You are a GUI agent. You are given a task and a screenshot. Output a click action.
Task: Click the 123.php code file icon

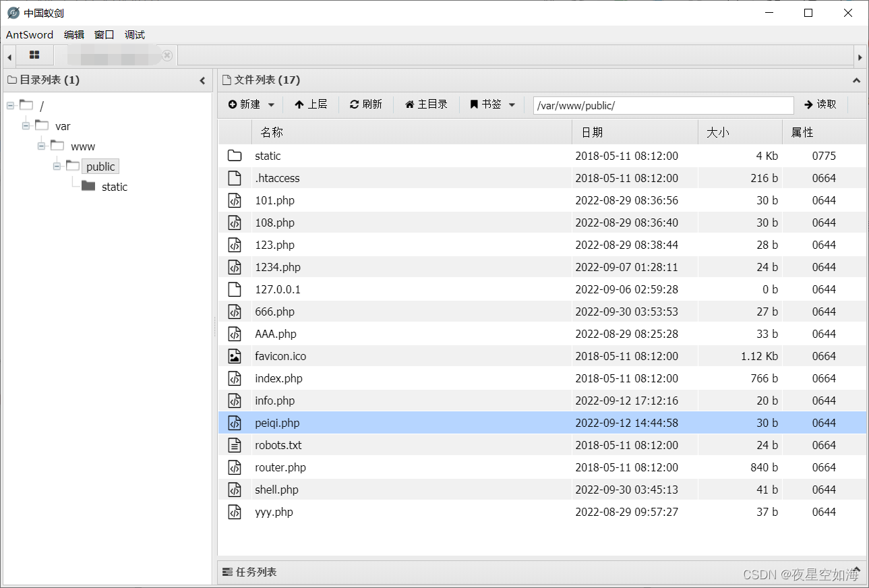click(x=235, y=245)
